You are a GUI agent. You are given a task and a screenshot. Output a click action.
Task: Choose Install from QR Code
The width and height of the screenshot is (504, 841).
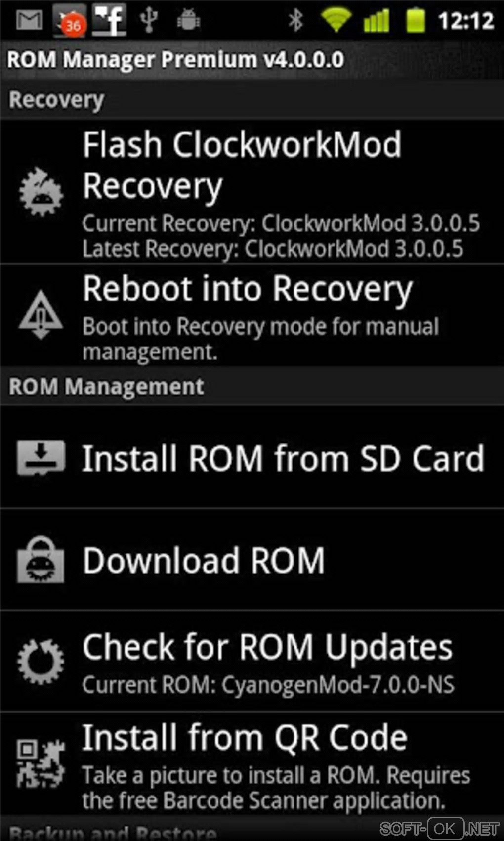pyautogui.click(x=252, y=763)
